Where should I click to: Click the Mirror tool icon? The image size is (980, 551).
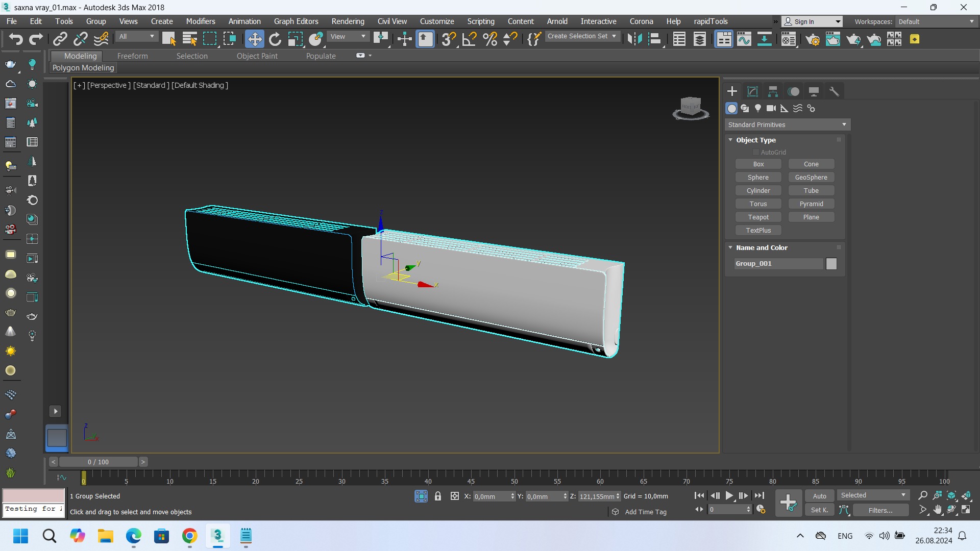[634, 39]
